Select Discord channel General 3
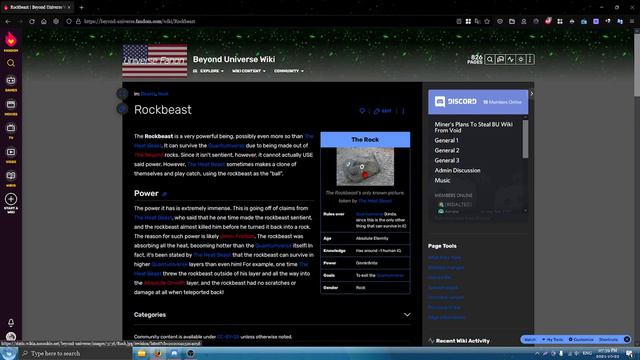 pos(447,160)
